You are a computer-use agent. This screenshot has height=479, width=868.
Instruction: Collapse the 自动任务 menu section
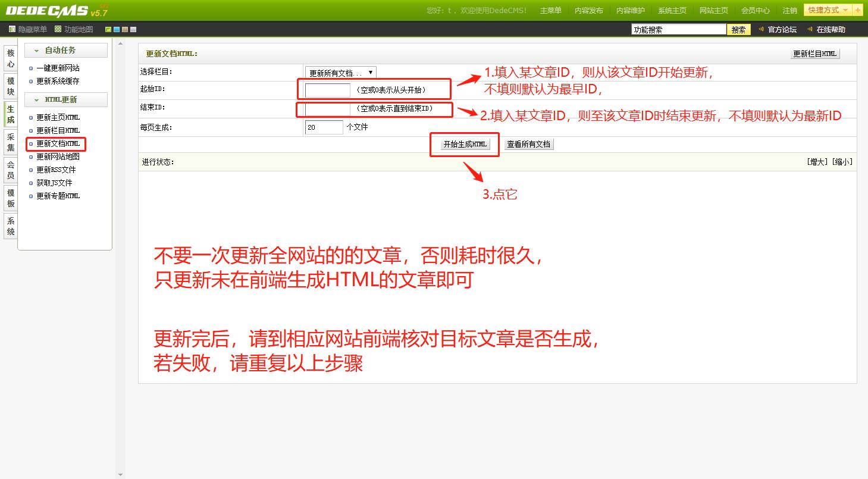pyautogui.click(x=66, y=50)
